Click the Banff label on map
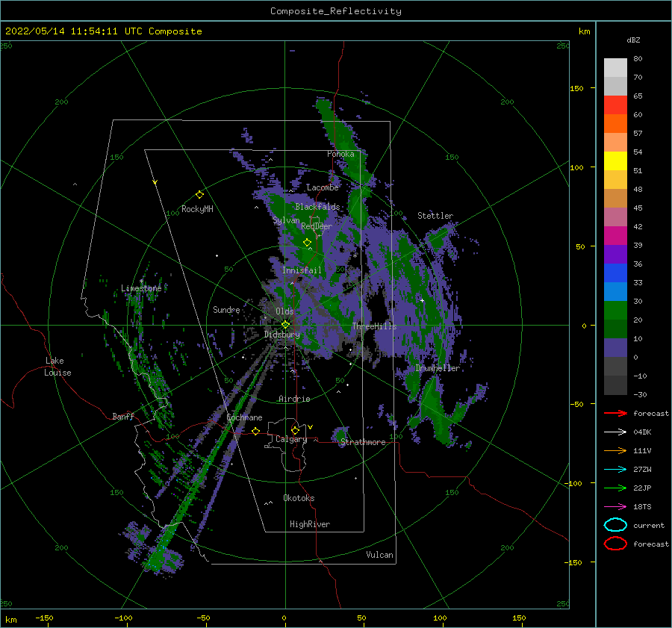 pyautogui.click(x=123, y=416)
